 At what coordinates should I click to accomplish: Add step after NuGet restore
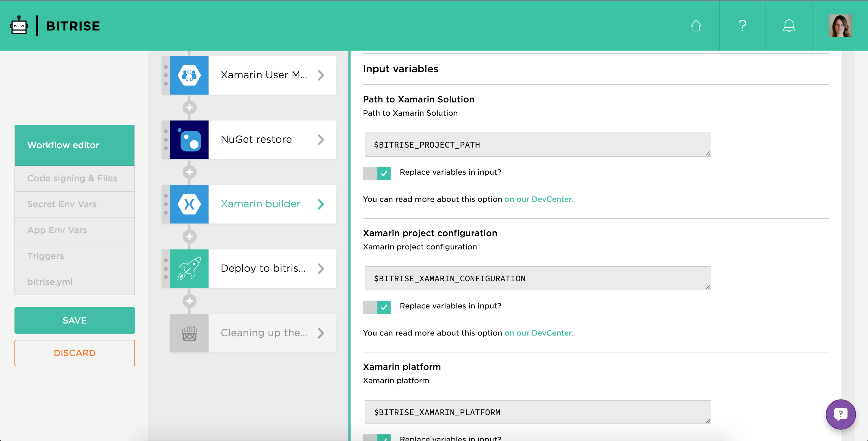pyautogui.click(x=189, y=172)
